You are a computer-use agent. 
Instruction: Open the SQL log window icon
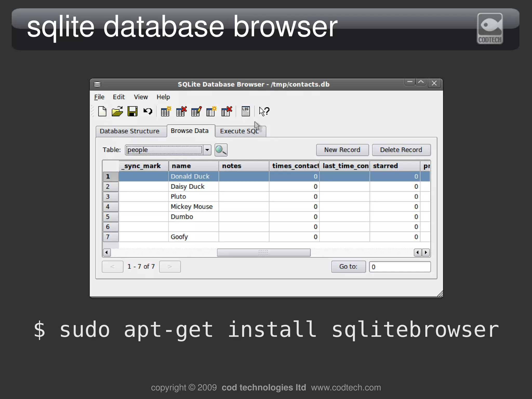[x=245, y=111]
